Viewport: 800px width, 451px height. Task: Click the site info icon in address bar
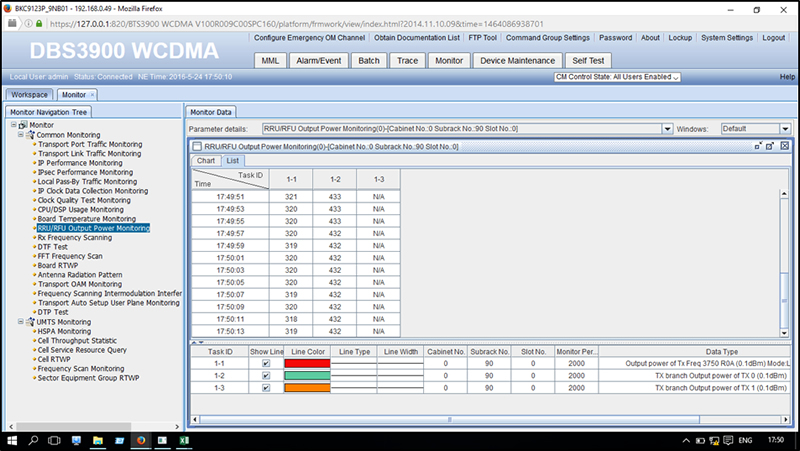click(x=29, y=23)
